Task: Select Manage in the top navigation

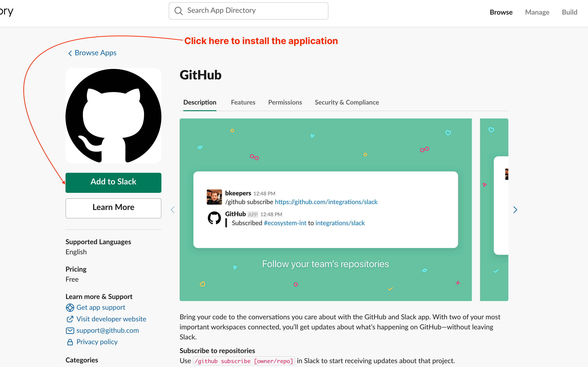Action: (537, 12)
